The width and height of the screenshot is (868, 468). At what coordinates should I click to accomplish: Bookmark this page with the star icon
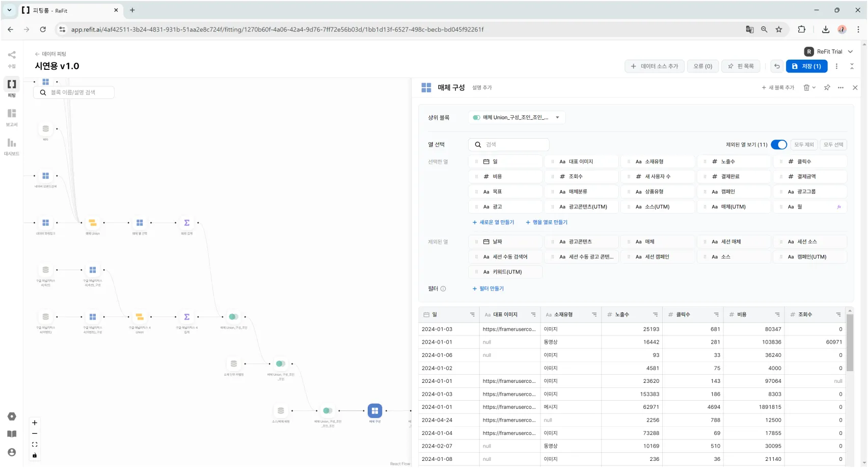point(779,30)
